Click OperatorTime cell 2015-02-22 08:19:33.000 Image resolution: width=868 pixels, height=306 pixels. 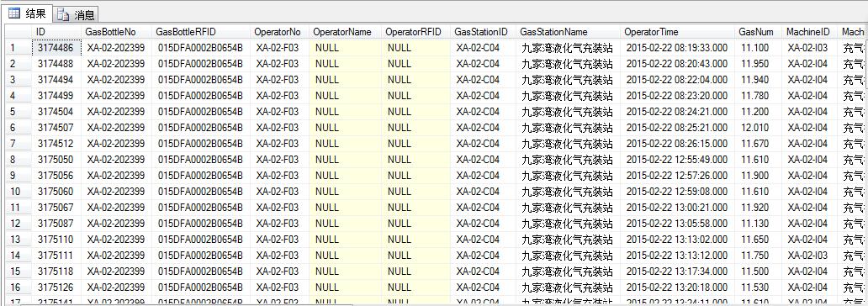coord(678,48)
